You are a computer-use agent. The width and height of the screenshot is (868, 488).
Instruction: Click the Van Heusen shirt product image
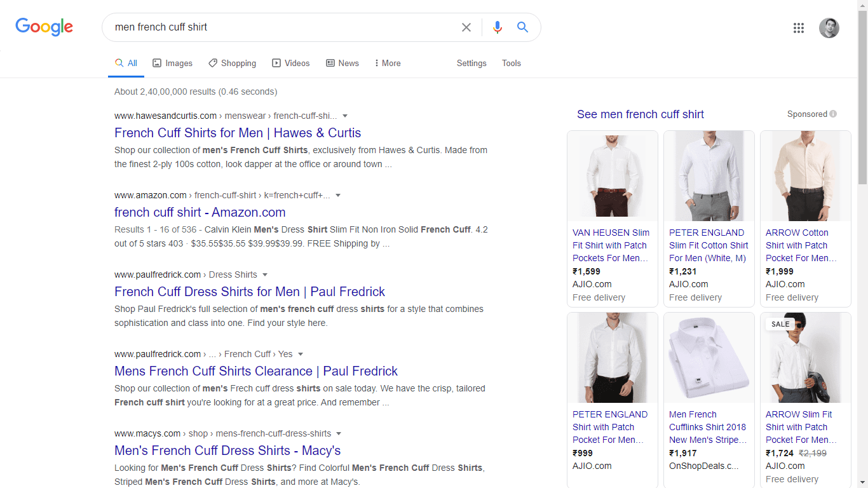pyautogui.click(x=612, y=176)
